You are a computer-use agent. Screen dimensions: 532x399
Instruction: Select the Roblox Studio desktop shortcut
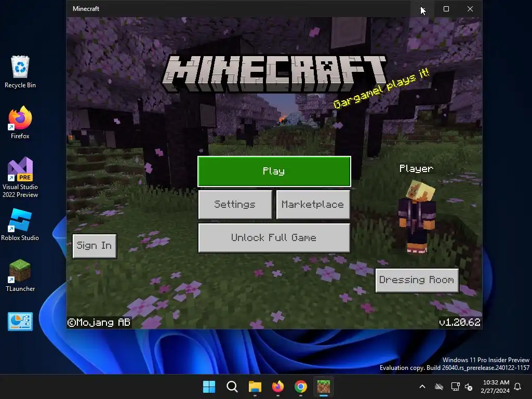coord(20,224)
